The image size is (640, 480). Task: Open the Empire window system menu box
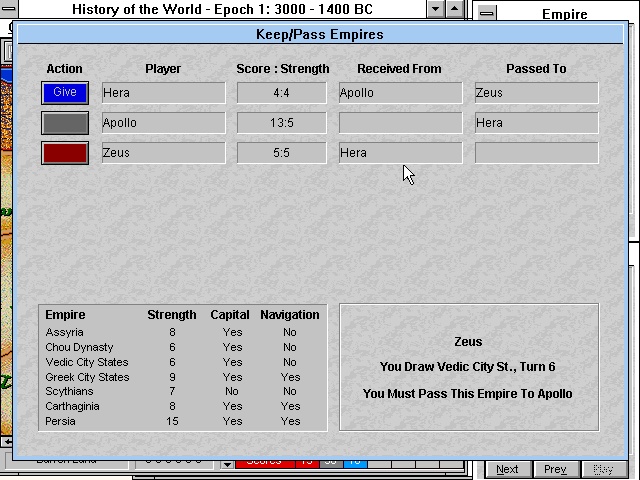(x=486, y=14)
